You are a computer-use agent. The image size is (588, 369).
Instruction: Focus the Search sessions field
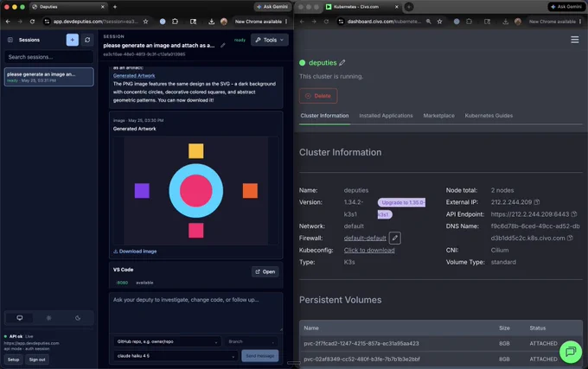coord(48,57)
